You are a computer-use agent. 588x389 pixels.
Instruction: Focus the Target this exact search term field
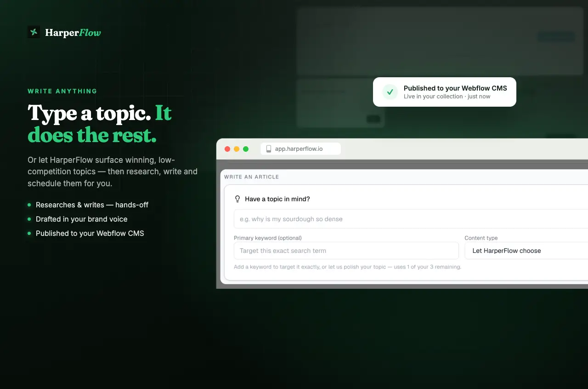346,251
